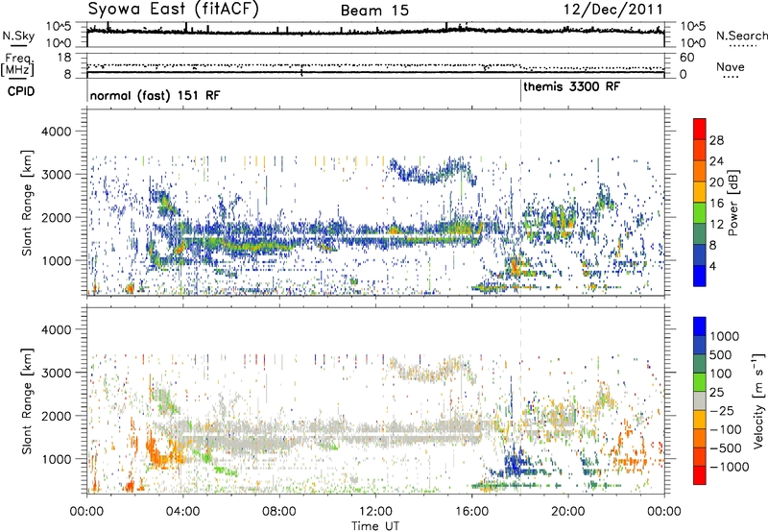Viewport: 768px width, 532px height.
Task: Click velocity colorbar value '1000'
Action: pos(724,336)
